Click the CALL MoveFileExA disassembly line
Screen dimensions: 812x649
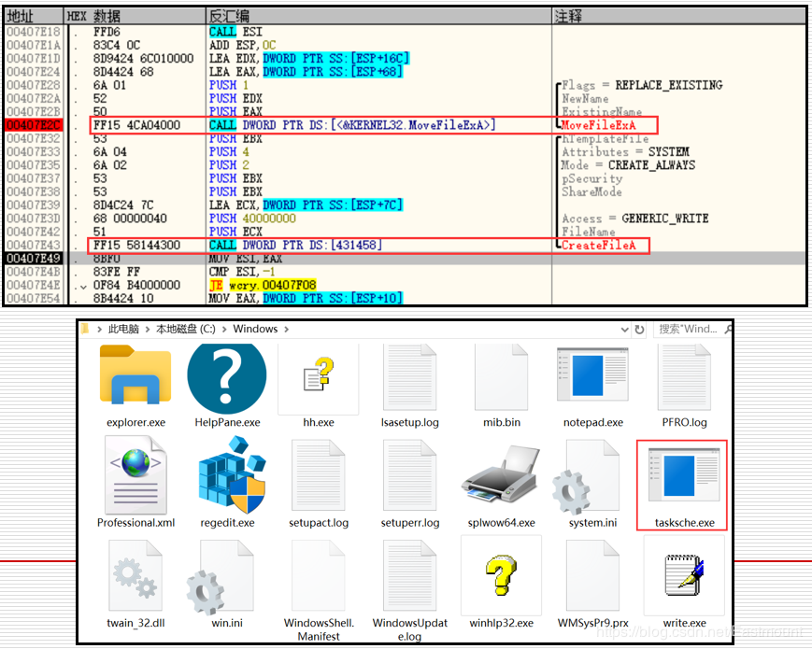(352, 125)
